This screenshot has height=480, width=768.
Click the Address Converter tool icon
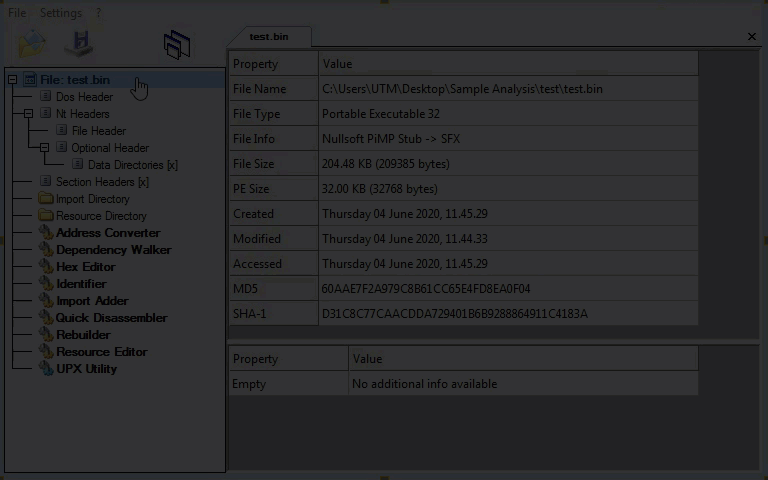46,232
